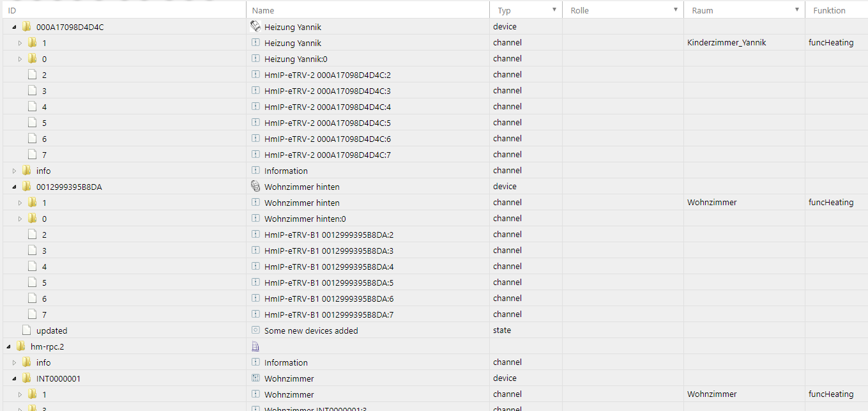Click the folder icon of 0012999395B8DA
This screenshot has width=868, height=411.
pos(26,187)
